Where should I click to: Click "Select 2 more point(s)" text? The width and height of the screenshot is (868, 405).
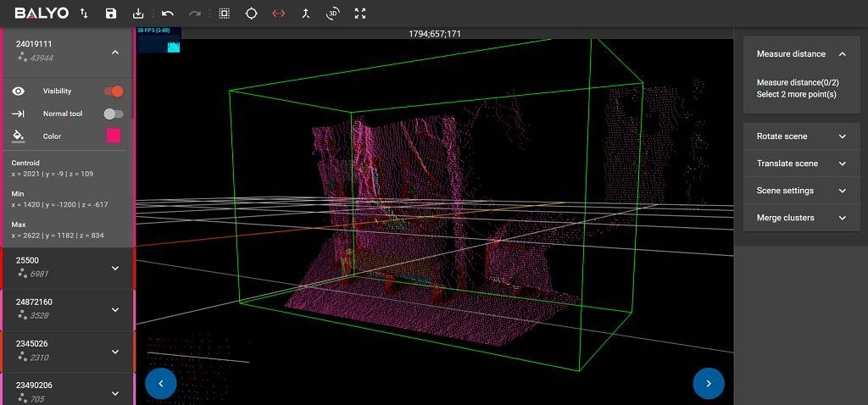(x=797, y=94)
